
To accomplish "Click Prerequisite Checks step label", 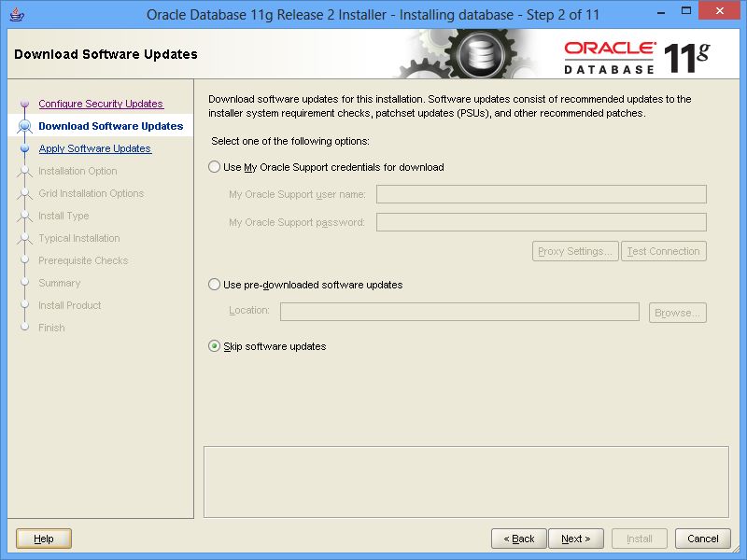I will pos(83,260).
